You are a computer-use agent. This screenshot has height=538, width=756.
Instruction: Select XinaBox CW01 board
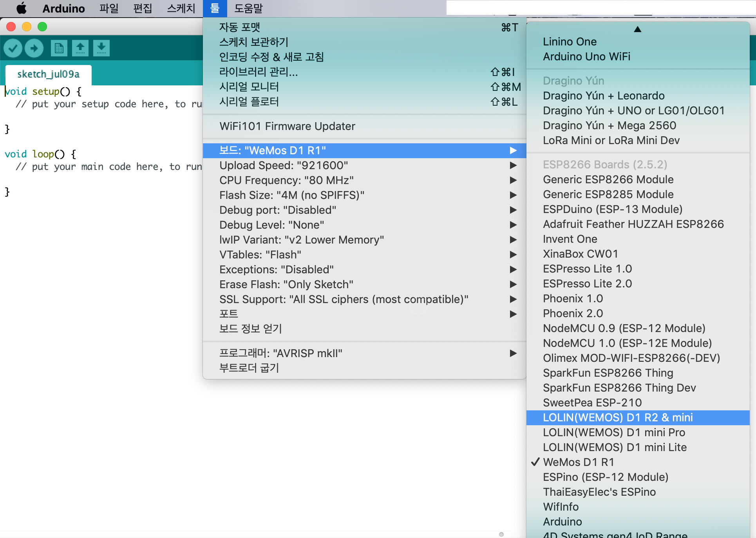tap(638, 254)
